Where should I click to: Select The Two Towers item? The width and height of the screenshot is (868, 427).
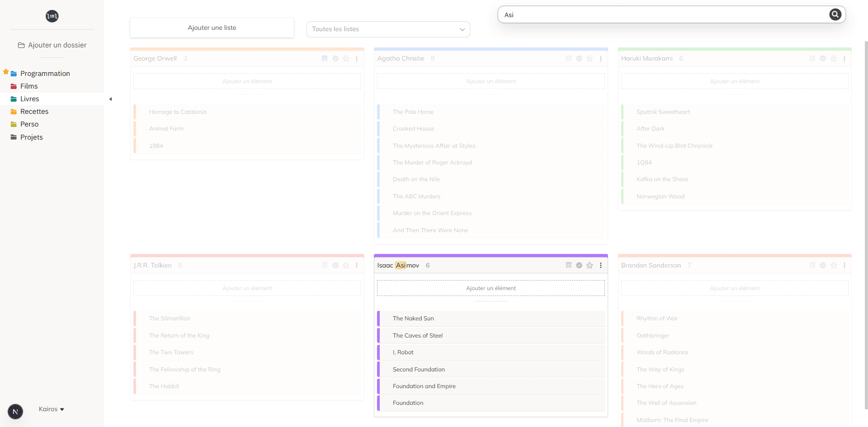(247, 352)
